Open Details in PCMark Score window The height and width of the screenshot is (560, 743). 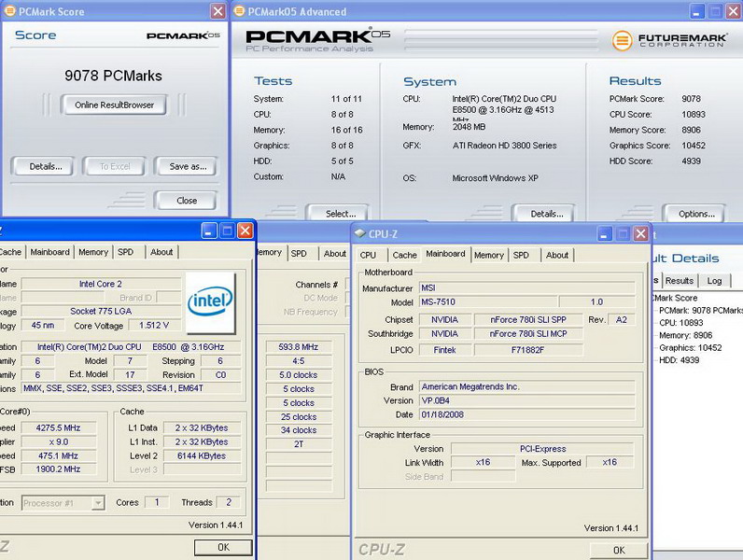43,167
